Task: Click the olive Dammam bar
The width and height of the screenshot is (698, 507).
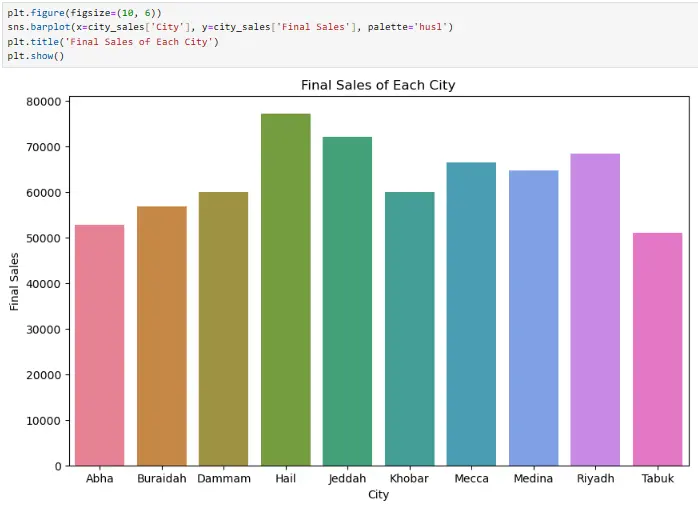Action: point(223,329)
